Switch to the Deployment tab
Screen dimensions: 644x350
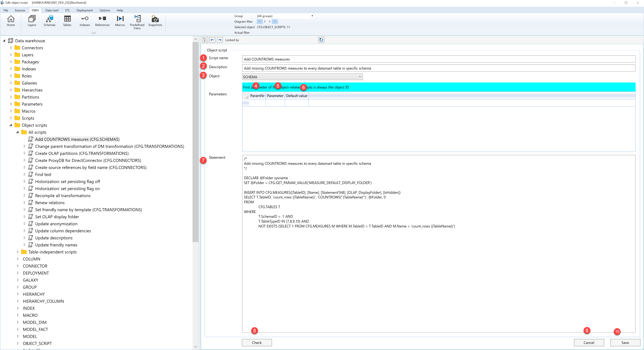[x=85, y=10]
